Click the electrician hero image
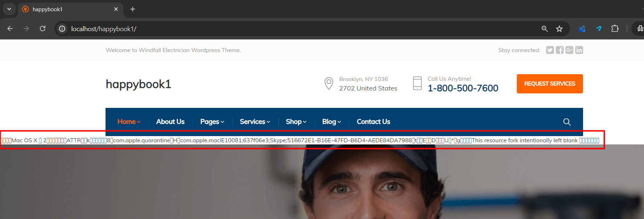 coord(322,182)
